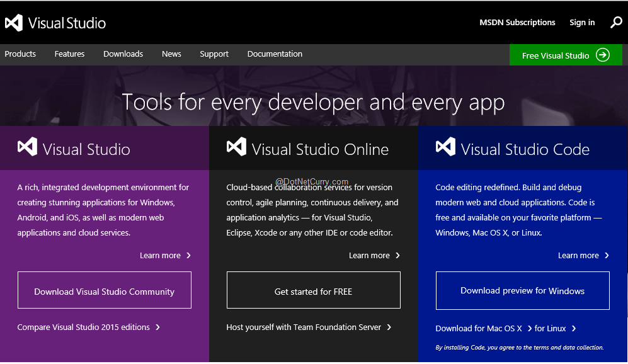The width and height of the screenshot is (628, 364).
Task: Click Download for Mac OS X link
Action: tap(479, 329)
